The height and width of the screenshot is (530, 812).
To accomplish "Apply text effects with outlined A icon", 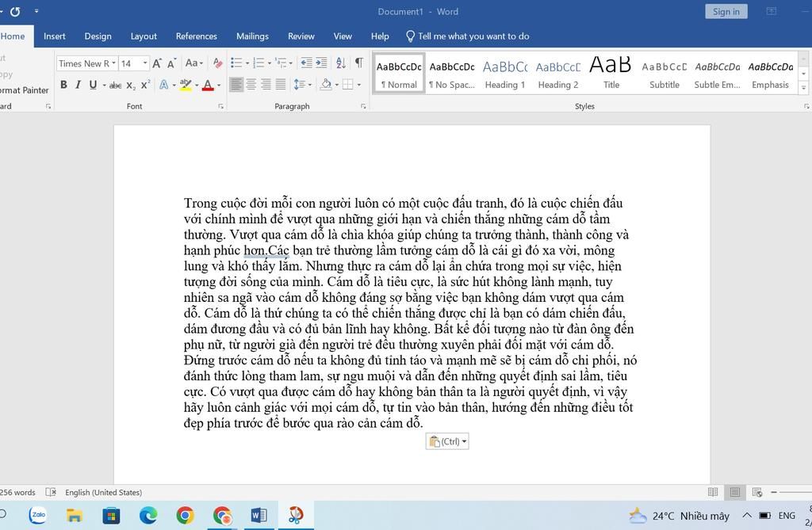I will click(163, 84).
